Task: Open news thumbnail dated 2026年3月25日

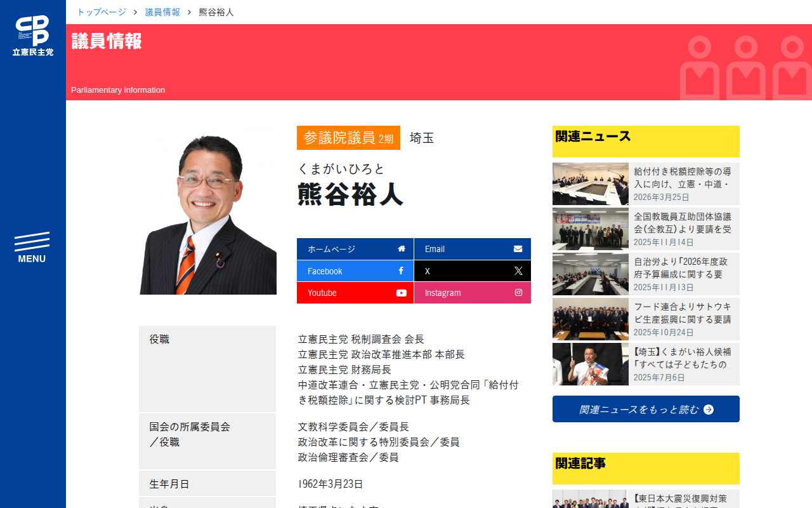Action: pyautogui.click(x=591, y=184)
